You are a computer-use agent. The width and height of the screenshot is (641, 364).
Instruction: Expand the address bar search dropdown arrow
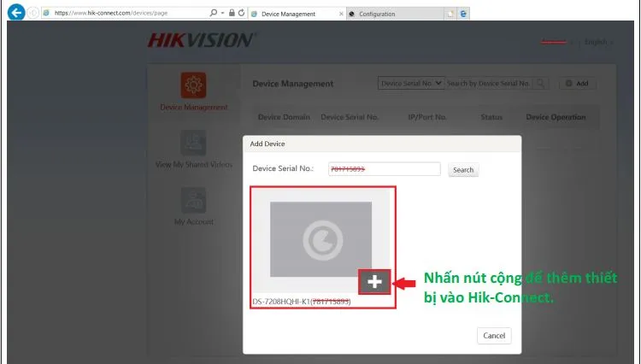coord(222,14)
